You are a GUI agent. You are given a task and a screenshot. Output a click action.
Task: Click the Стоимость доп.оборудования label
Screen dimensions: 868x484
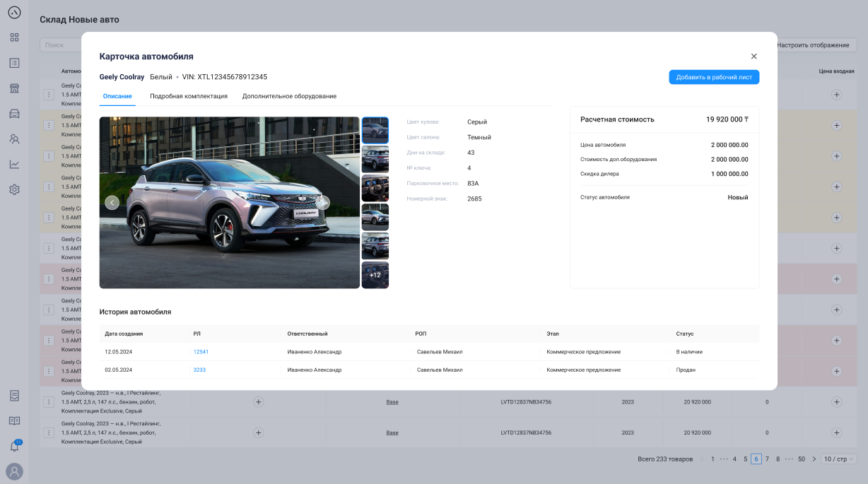(x=618, y=160)
